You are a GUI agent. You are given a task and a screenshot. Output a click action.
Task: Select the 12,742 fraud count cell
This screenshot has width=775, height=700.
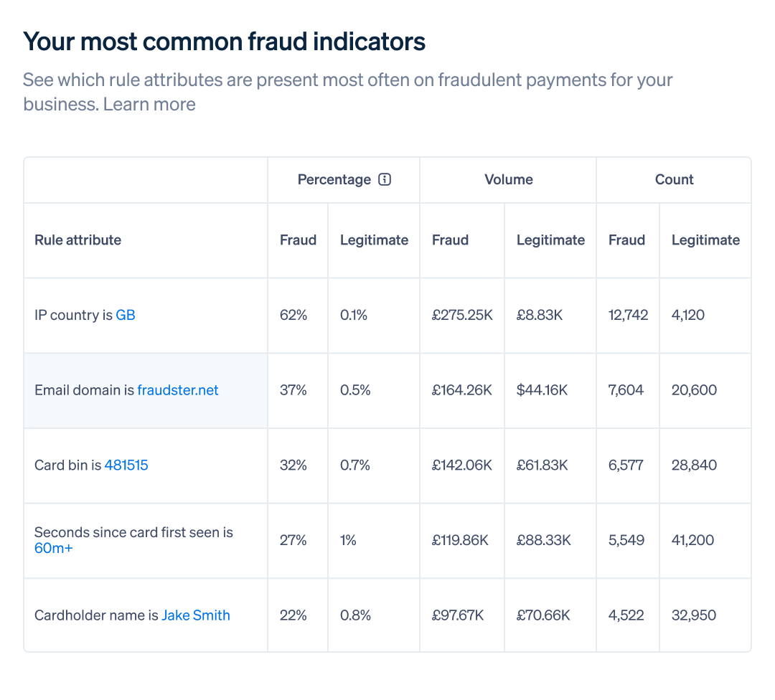pos(628,315)
